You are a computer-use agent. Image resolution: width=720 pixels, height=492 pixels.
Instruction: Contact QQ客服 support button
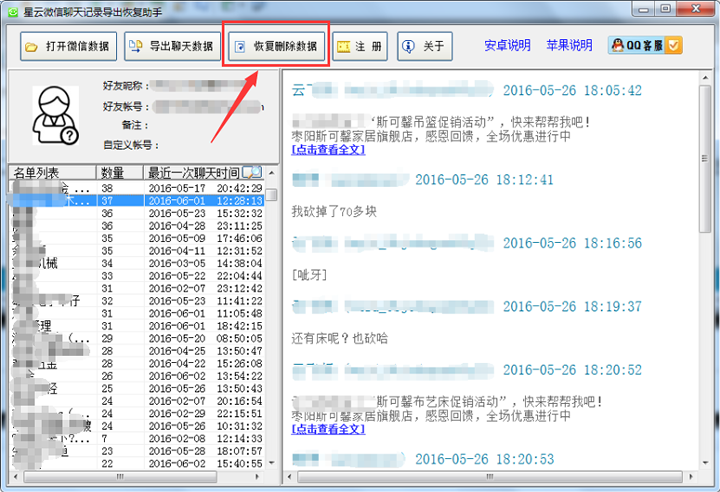click(x=645, y=45)
